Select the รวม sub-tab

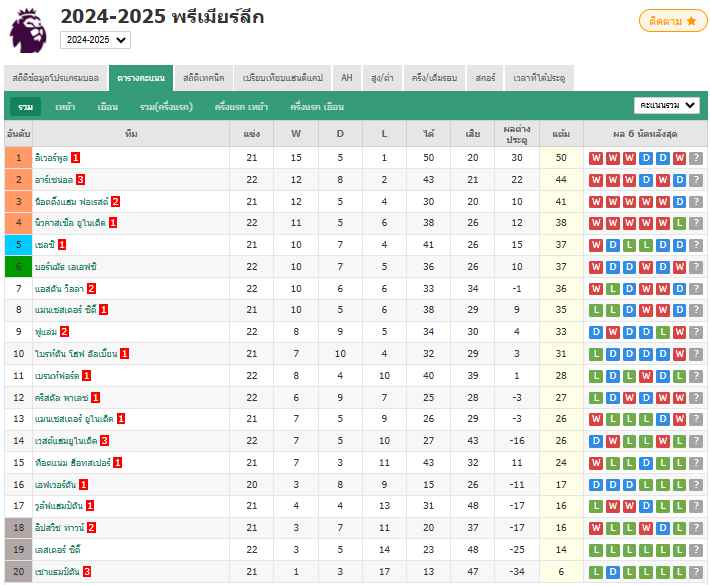click(26, 107)
